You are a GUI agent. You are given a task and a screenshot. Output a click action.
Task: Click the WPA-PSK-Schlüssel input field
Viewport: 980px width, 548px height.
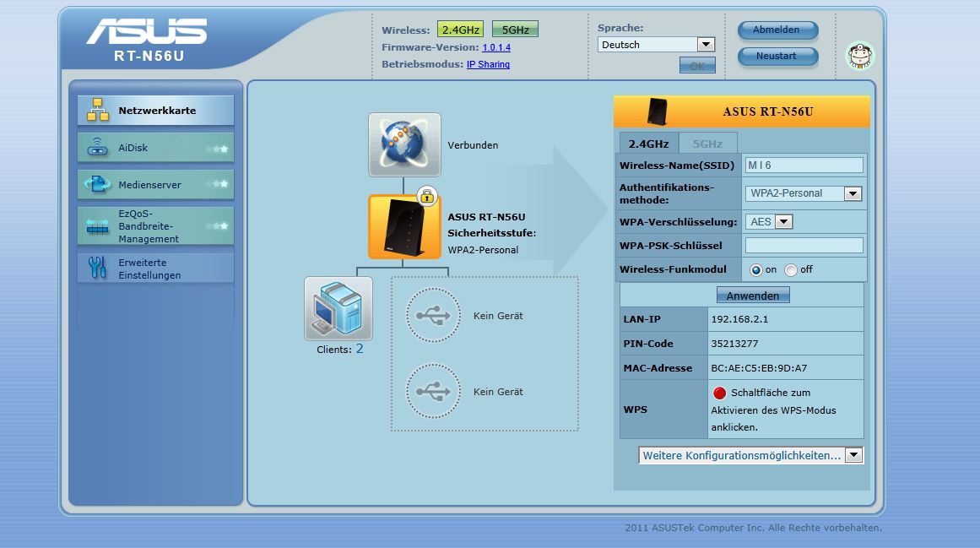pos(804,246)
